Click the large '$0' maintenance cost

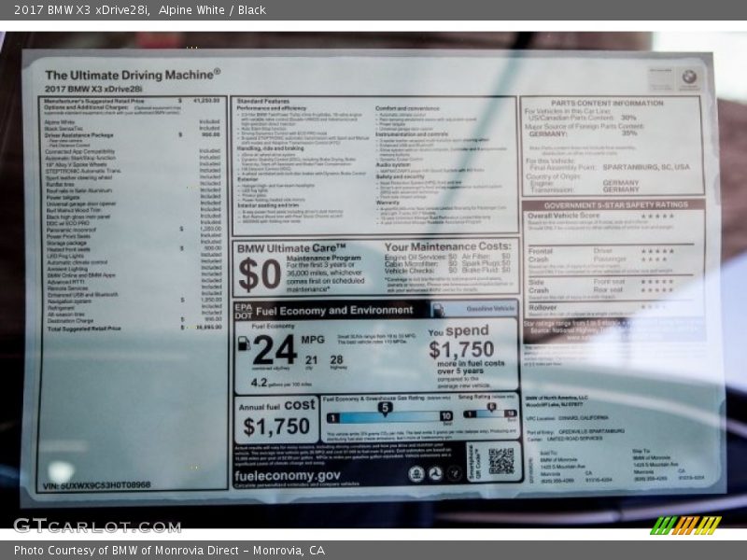click(x=260, y=274)
